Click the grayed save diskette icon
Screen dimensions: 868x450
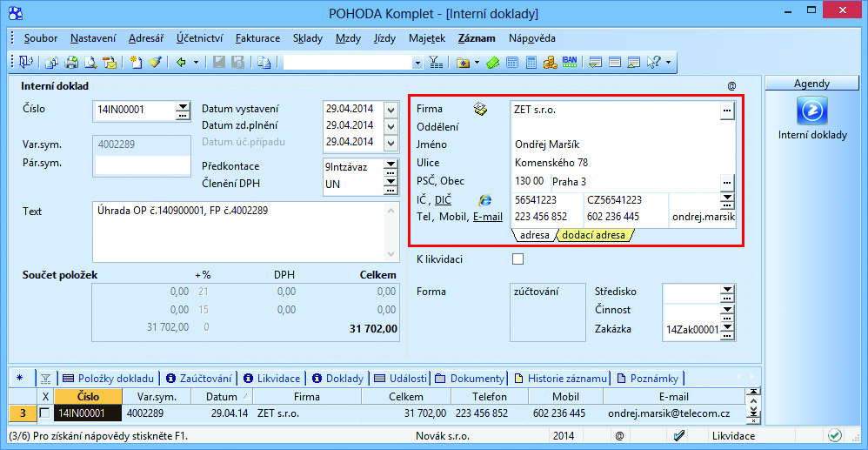coord(219,63)
